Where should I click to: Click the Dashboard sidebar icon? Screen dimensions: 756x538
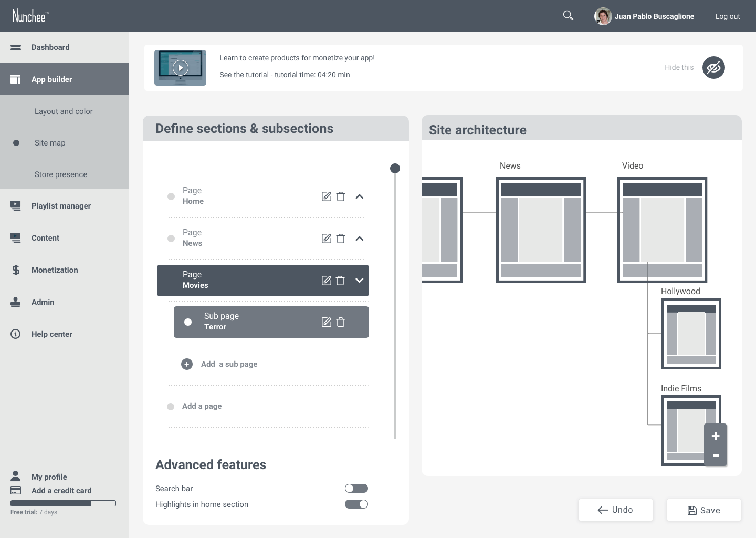pyautogui.click(x=16, y=47)
